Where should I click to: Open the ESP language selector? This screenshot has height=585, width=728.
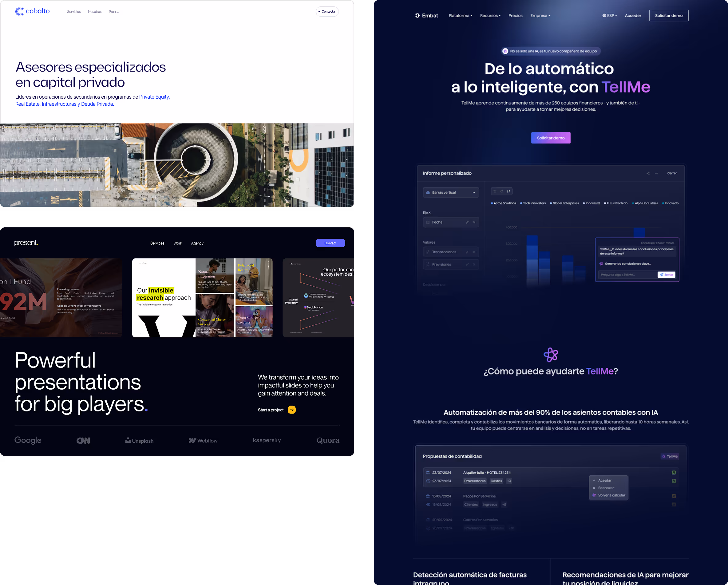[609, 16]
